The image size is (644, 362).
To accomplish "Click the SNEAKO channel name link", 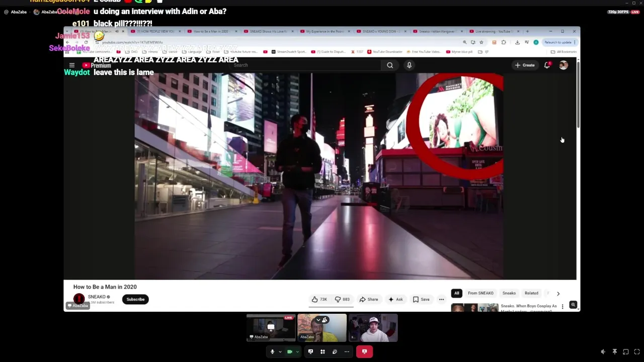I will [x=97, y=297].
